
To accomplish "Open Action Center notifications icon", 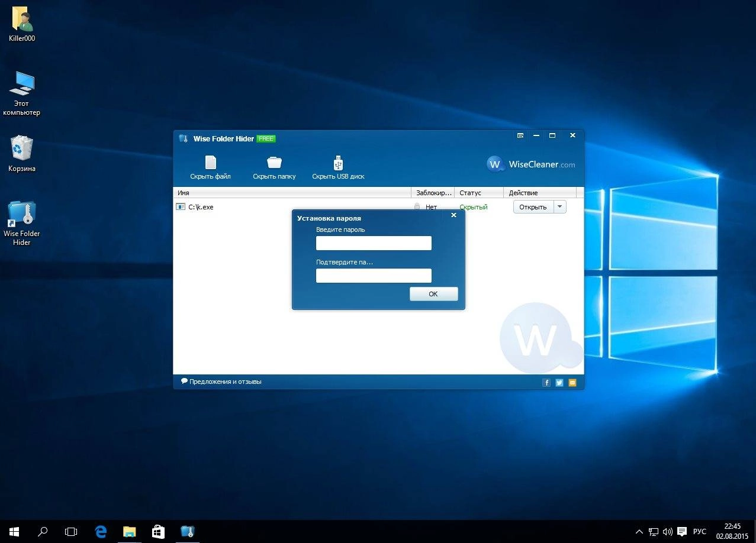I will tap(682, 532).
